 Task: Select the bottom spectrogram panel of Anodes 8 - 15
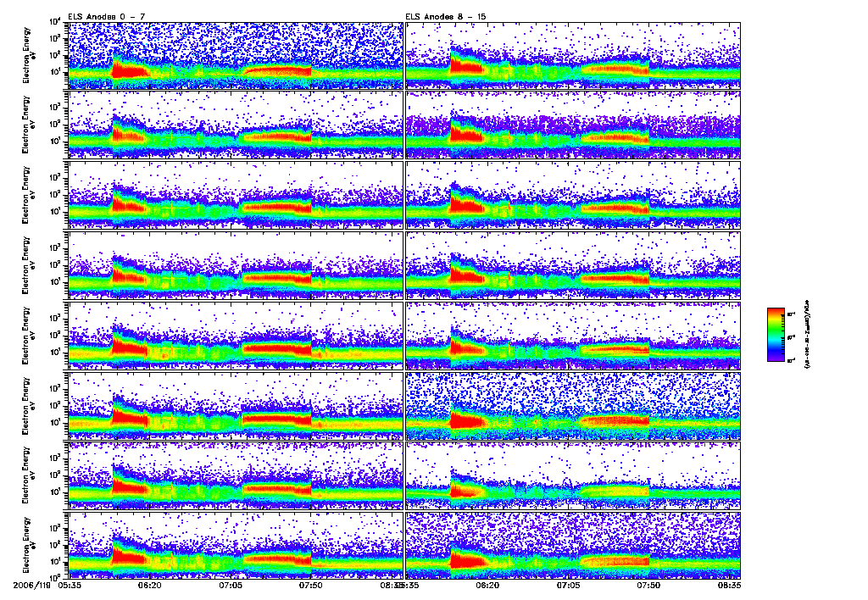point(573,545)
